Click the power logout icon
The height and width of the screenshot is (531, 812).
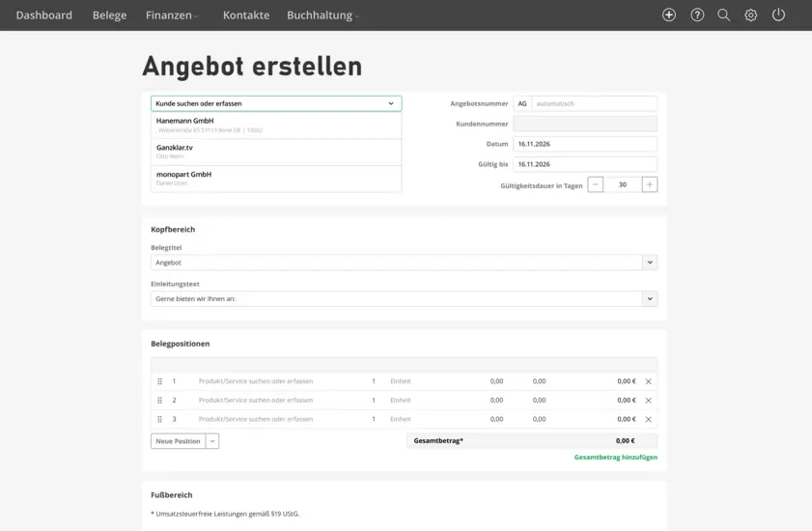778,15
